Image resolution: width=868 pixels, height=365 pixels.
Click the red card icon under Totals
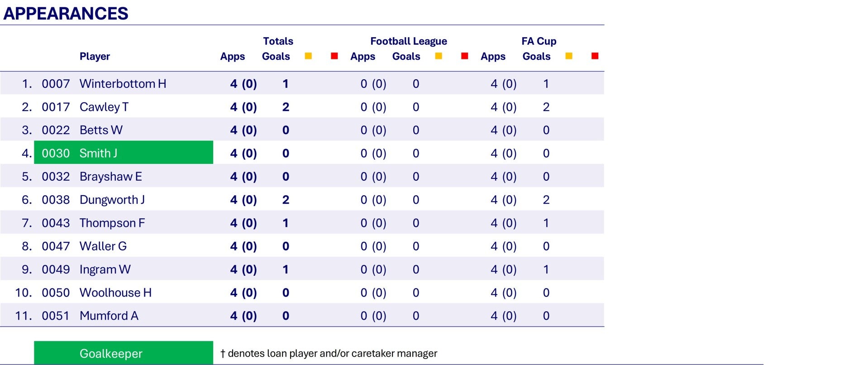pos(334,56)
